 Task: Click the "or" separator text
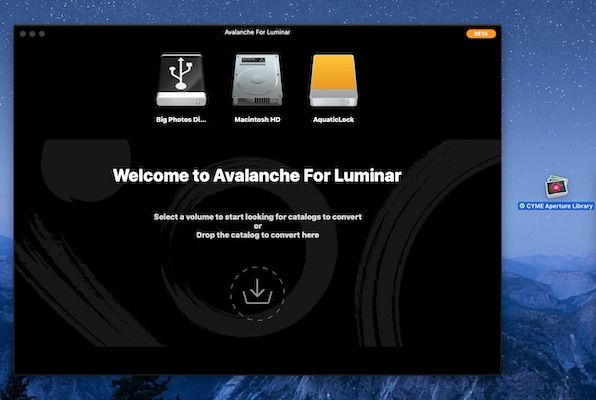click(x=258, y=226)
